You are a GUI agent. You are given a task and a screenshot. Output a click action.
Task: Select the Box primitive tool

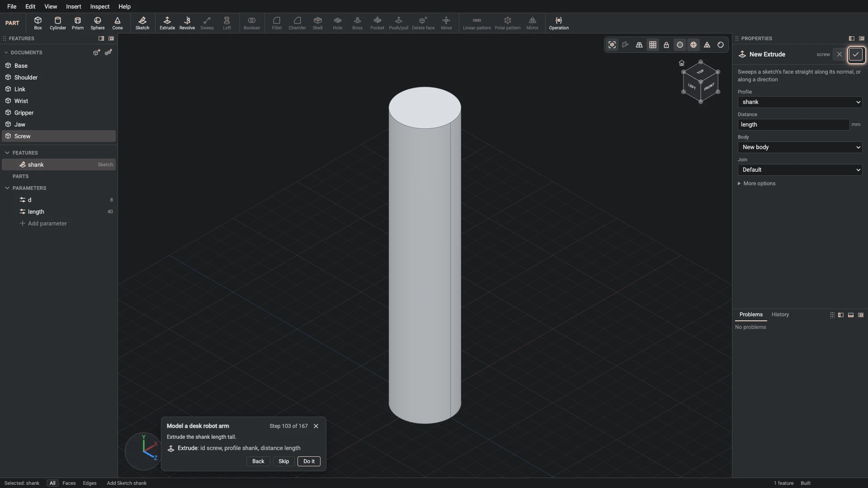(38, 23)
